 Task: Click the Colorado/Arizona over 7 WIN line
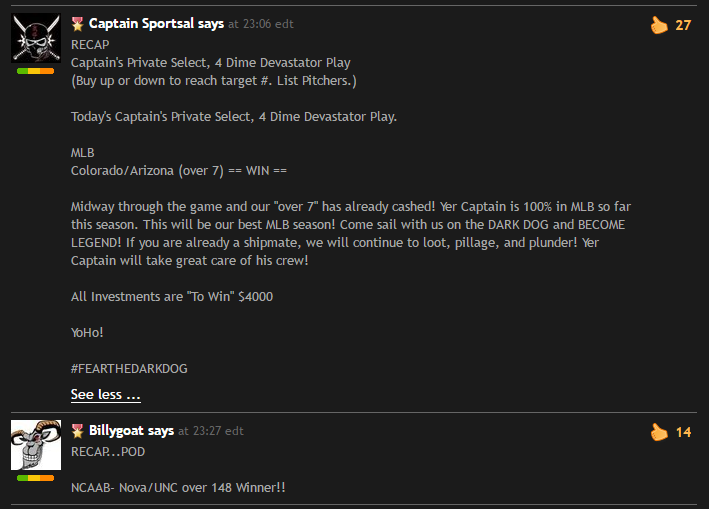coord(179,171)
